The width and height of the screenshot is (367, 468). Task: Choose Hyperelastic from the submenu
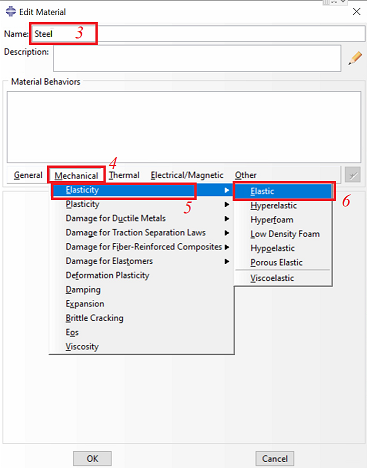click(x=283, y=206)
